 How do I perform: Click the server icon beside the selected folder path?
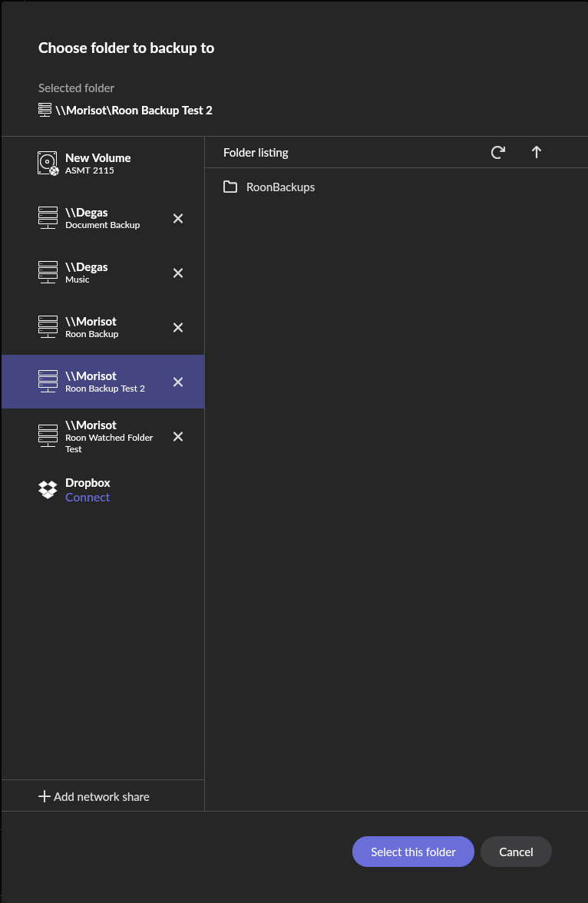click(45, 110)
